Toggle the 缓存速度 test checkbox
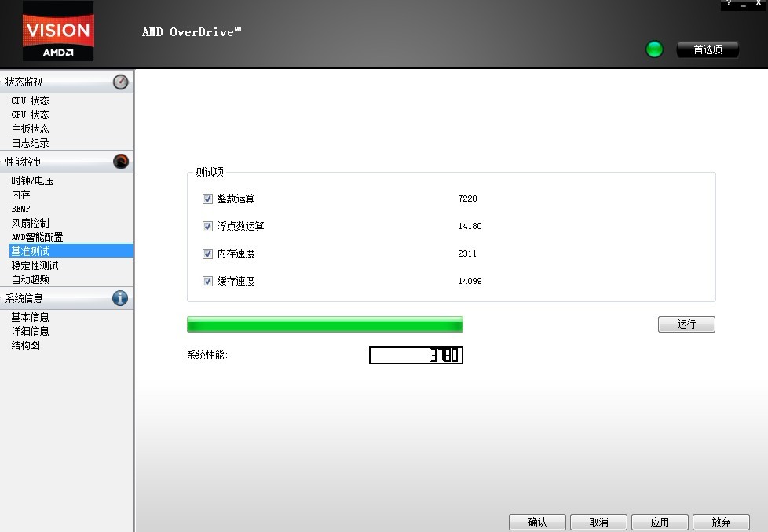The height and width of the screenshot is (532, 768). click(207, 281)
